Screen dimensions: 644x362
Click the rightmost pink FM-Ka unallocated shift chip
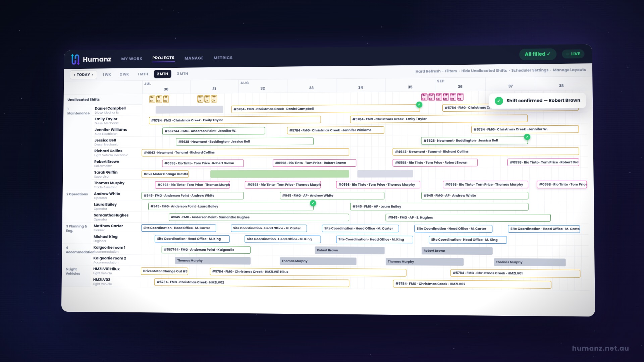(460, 97)
